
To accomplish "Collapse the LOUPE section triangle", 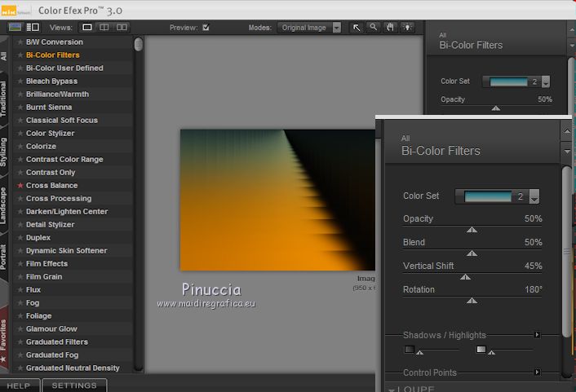I will pos(392,390).
